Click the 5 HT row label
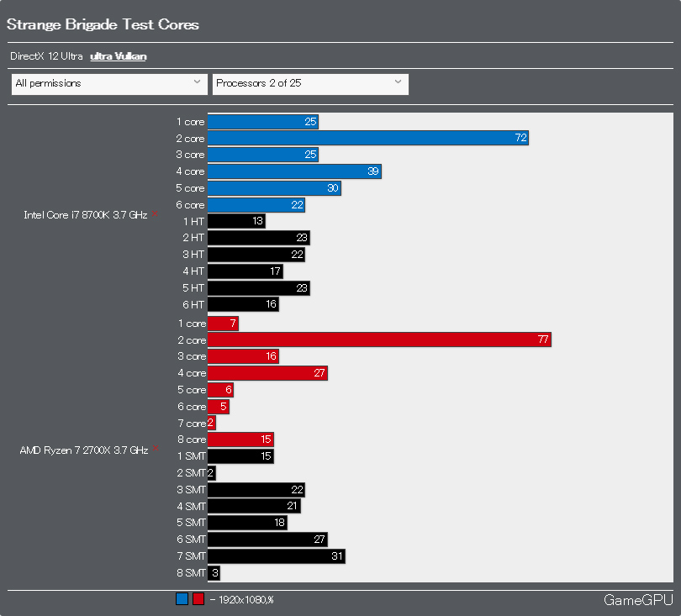This screenshot has height=616, width=681. click(193, 288)
